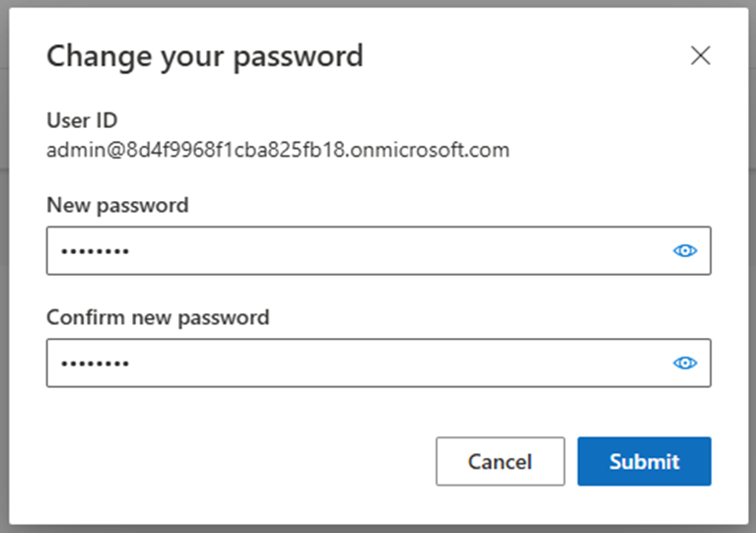Click the "Change your password" heading
The image size is (756, 533).
[x=205, y=57]
